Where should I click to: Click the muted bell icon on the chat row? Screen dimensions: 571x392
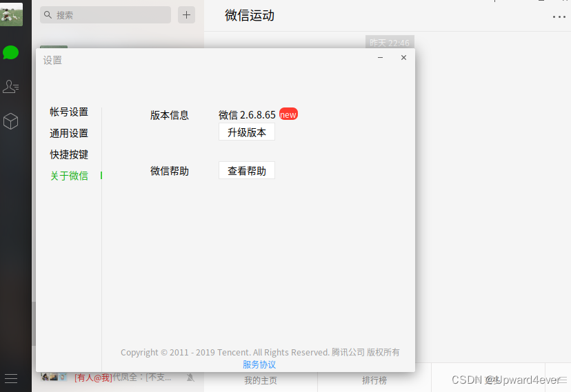click(190, 378)
